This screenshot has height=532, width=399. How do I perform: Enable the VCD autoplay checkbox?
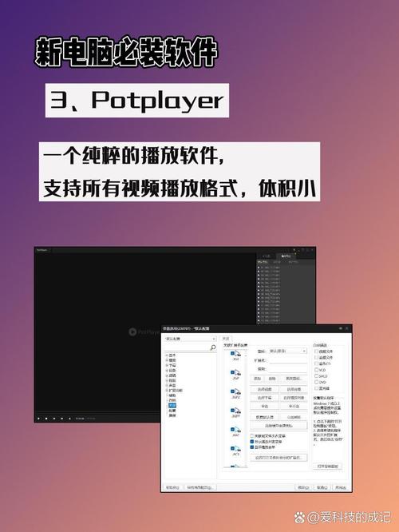tap(316, 370)
